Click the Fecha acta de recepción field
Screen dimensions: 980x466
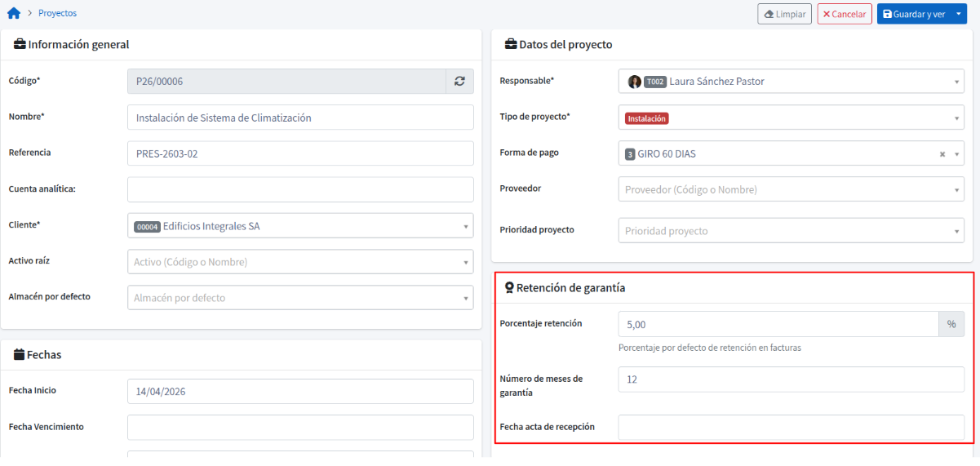(x=791, y=427)
